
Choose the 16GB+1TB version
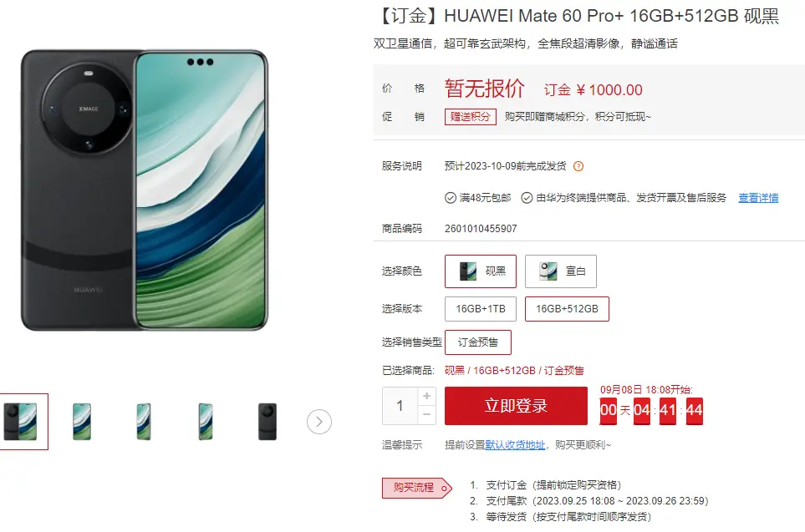[x=481, y=309]
